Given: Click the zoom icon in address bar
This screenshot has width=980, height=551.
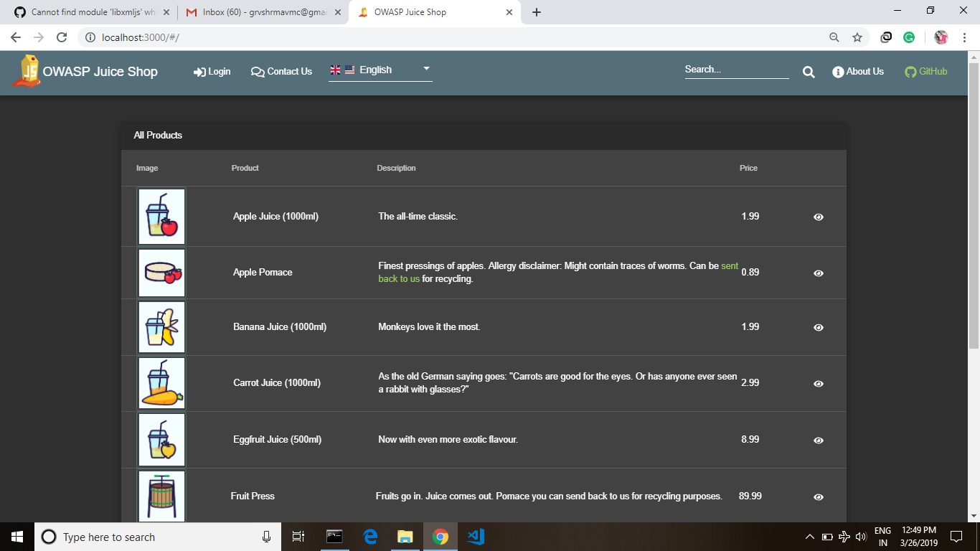Looking at the screenshot, I should tap(834, 37).
